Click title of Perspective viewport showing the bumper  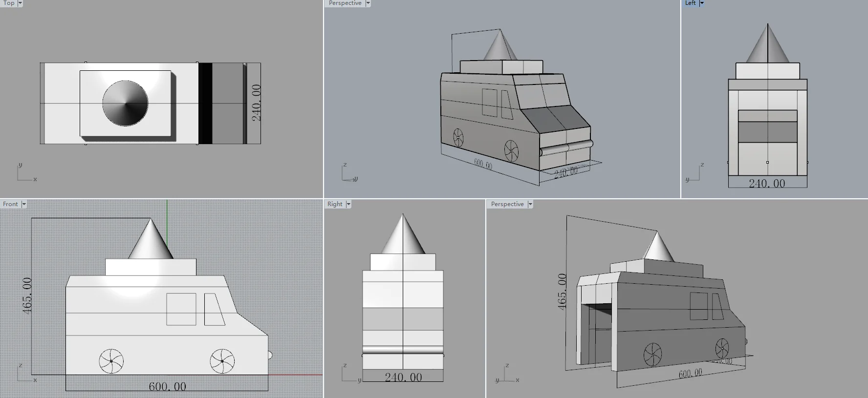345,3
